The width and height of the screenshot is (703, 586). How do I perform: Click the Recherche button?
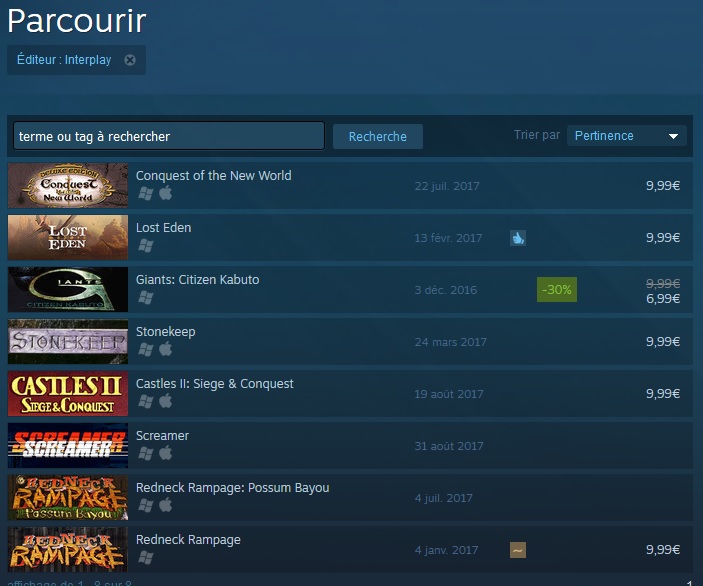[x=378, y=136]
